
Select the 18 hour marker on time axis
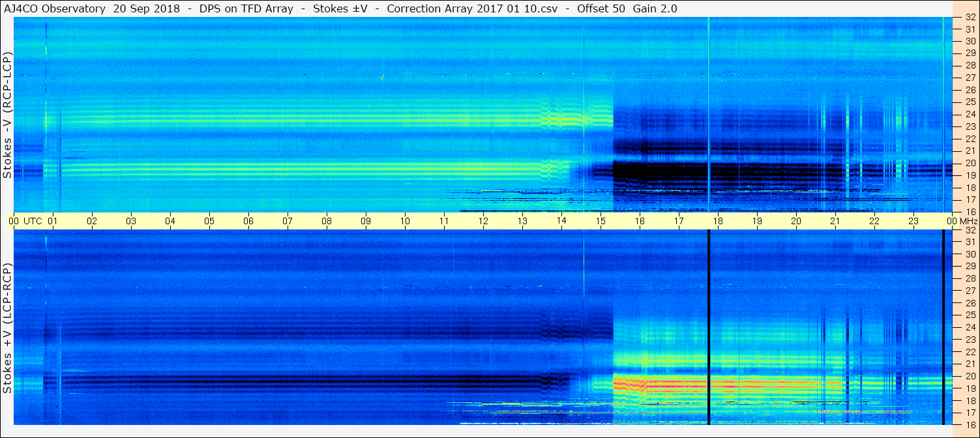(x=718, y=221)
